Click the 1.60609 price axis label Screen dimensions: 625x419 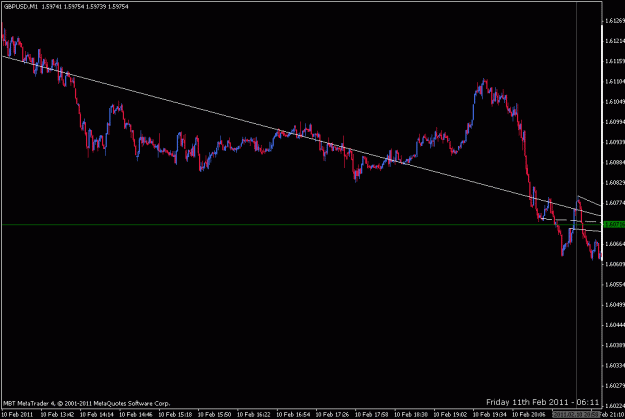click(x=615, y=264)
